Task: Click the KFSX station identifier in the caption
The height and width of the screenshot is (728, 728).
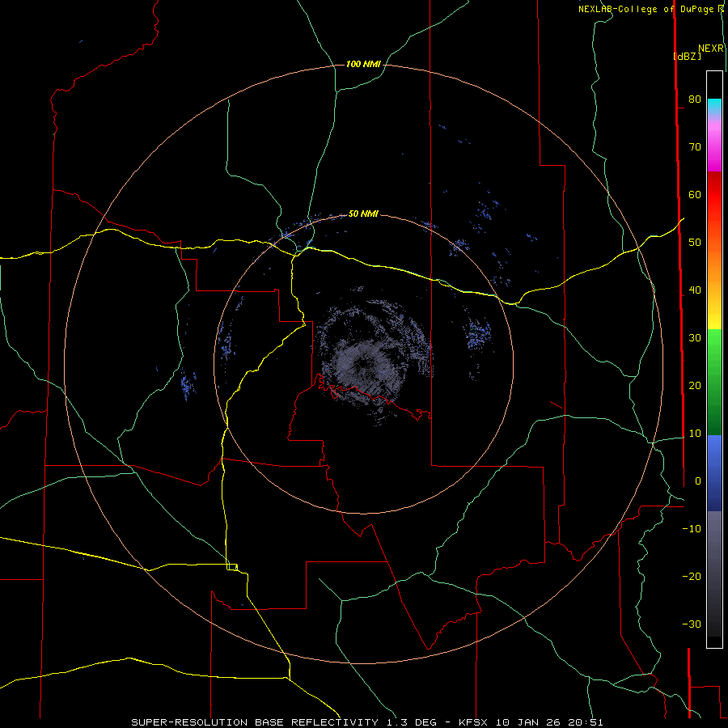Action: click(474, 722)
